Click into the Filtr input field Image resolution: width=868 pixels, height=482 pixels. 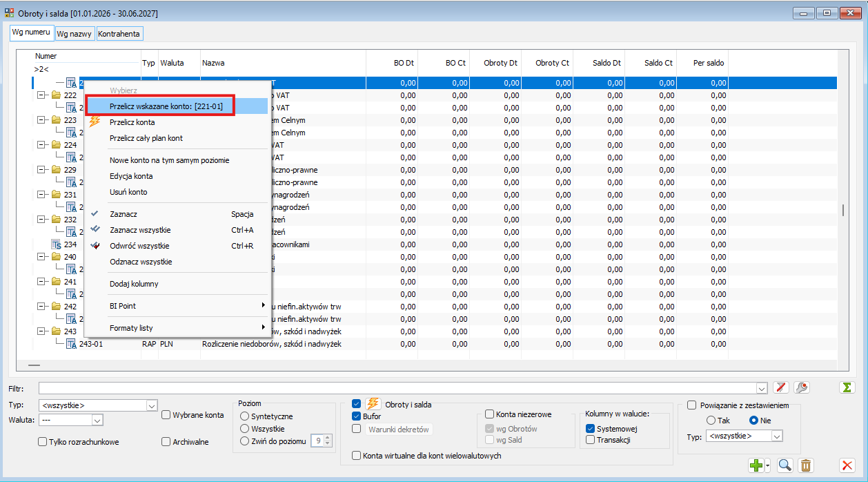coord(403,387)
